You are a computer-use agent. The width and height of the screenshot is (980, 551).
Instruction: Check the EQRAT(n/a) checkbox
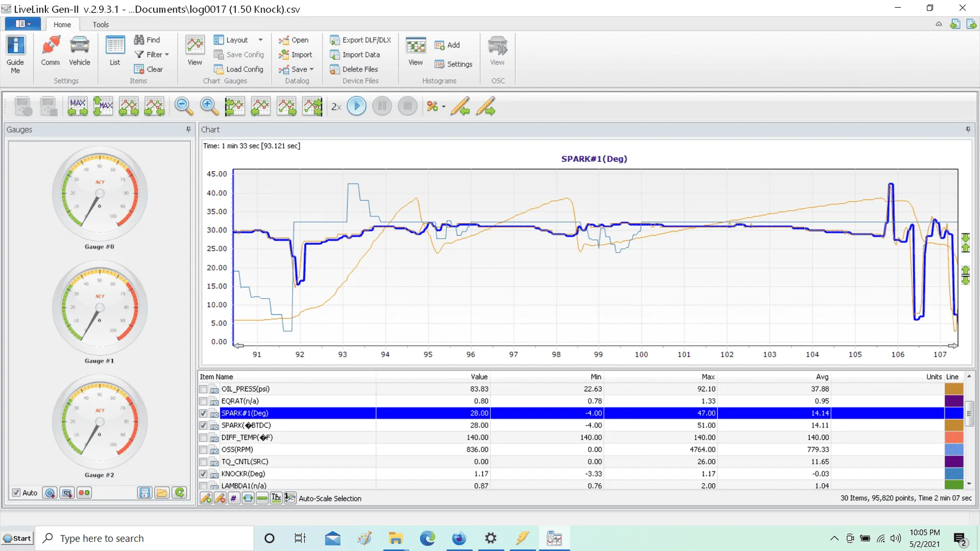pos(203,401)
